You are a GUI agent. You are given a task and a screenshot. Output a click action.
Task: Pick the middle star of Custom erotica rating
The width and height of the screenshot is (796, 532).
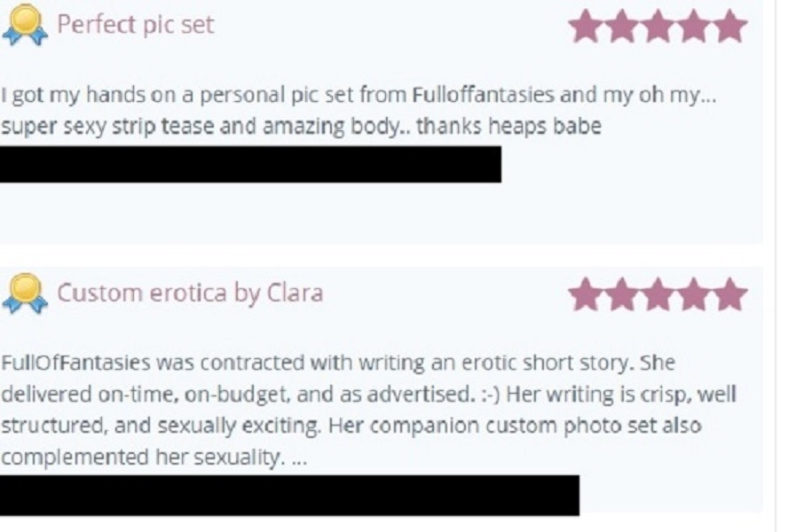[x=658, y=294]
